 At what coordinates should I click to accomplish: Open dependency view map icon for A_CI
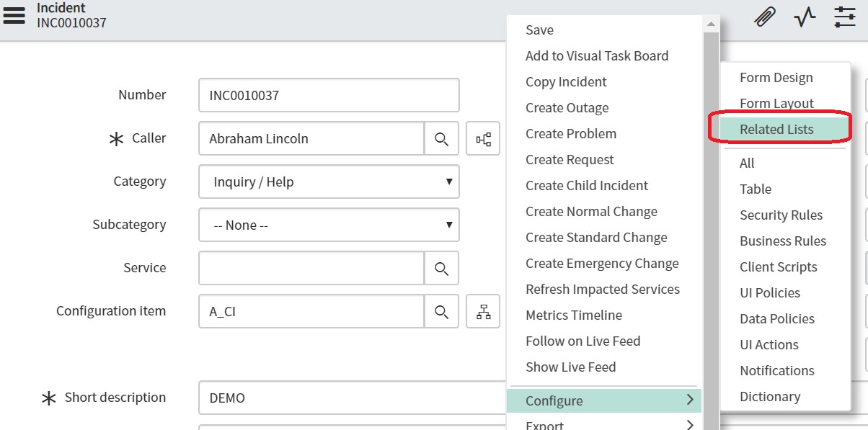click(483, 311)
